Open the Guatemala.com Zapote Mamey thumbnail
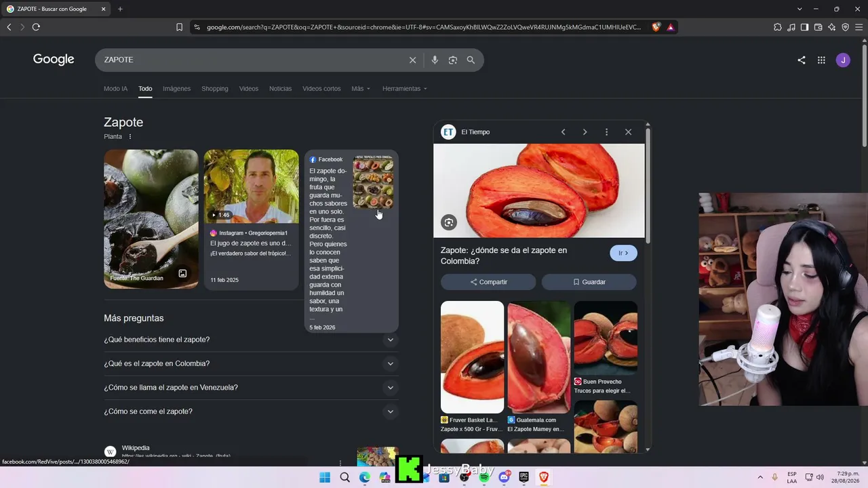The image size is (868, 488). pos(539,357)
